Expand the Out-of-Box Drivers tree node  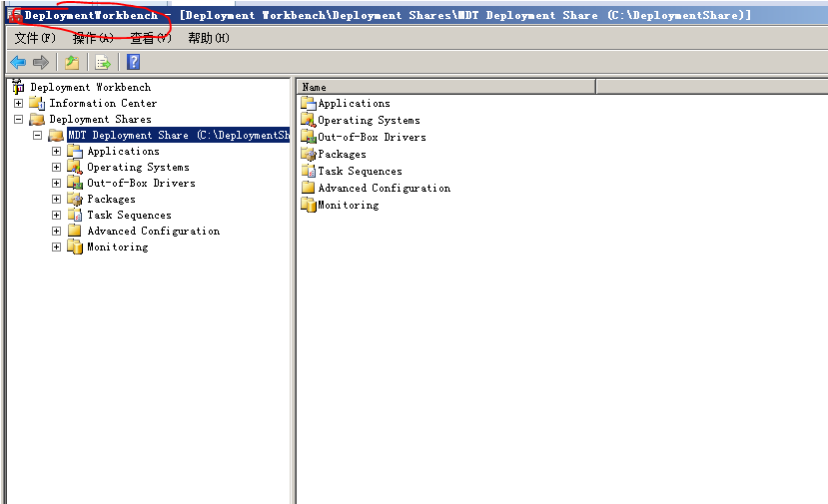(57, 183)
